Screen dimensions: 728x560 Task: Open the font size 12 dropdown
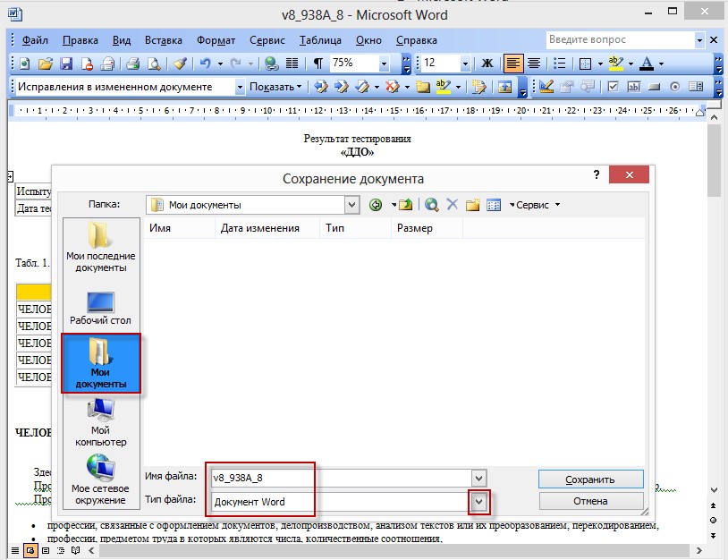click(x=465, y=64)
